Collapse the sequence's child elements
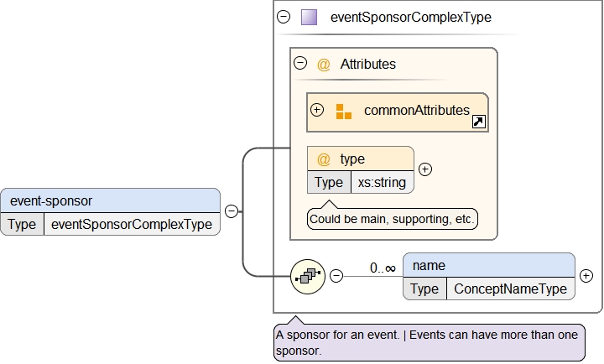604x364 pixels. (x=336, y=275)
